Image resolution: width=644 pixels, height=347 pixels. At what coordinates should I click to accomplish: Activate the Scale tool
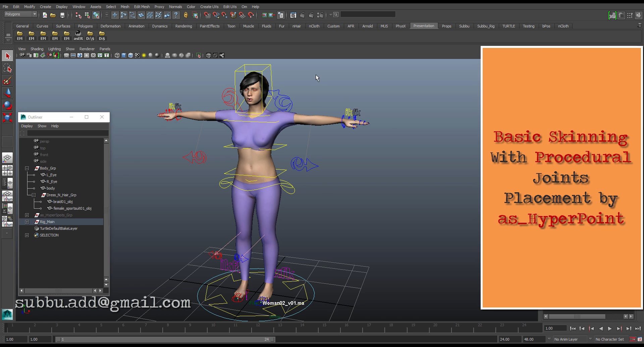click(7, 117)
